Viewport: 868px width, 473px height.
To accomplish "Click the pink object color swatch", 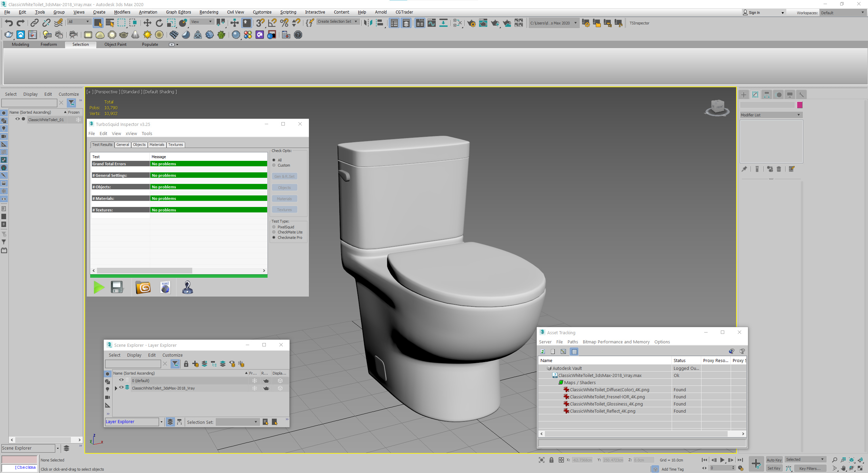I will (x=800, y=105).
